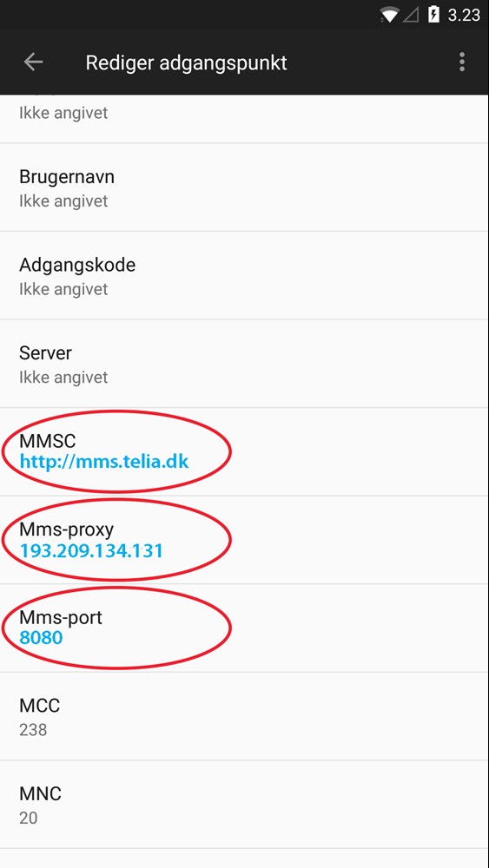Tap the 8080 port value

pos(41,638)
